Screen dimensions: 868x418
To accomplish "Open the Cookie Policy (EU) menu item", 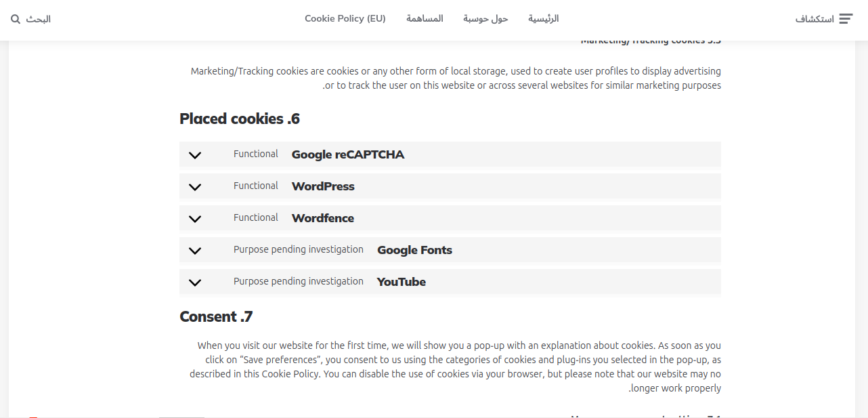I will (x=345, y=19).
